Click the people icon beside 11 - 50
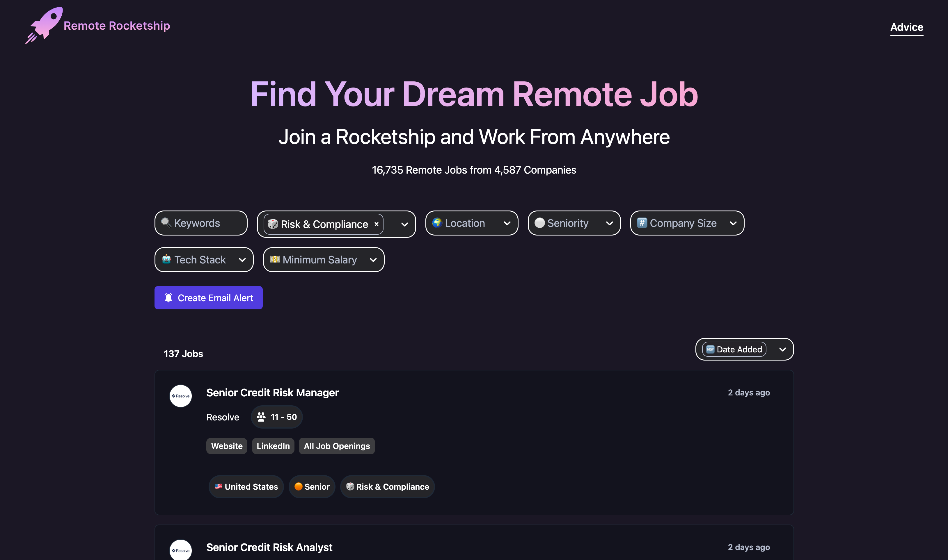 (x=261, y=417)
